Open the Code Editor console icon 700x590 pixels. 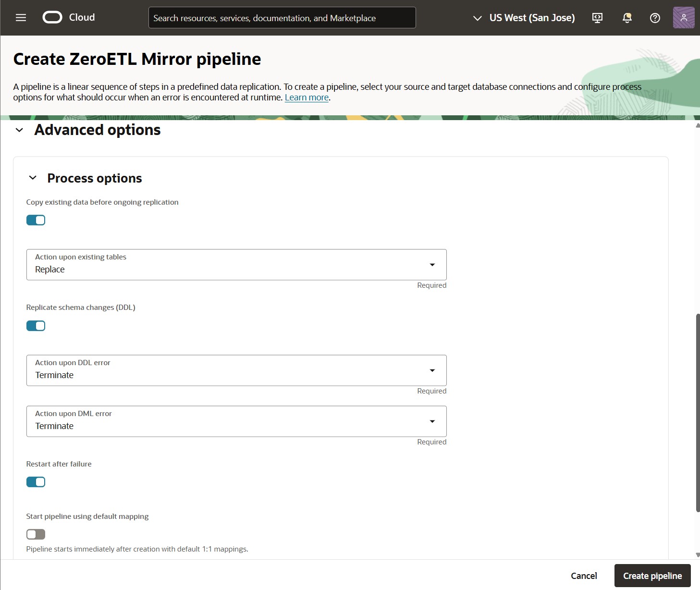(597, 18)
